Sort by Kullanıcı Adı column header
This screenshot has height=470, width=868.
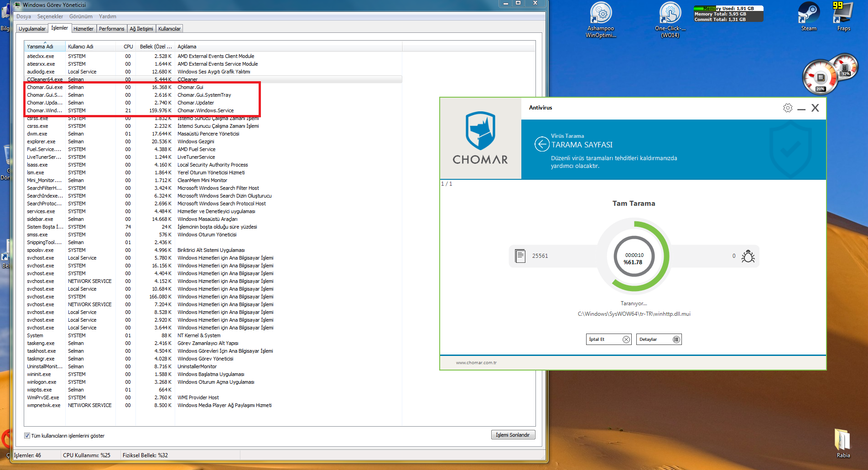point(90,47)
